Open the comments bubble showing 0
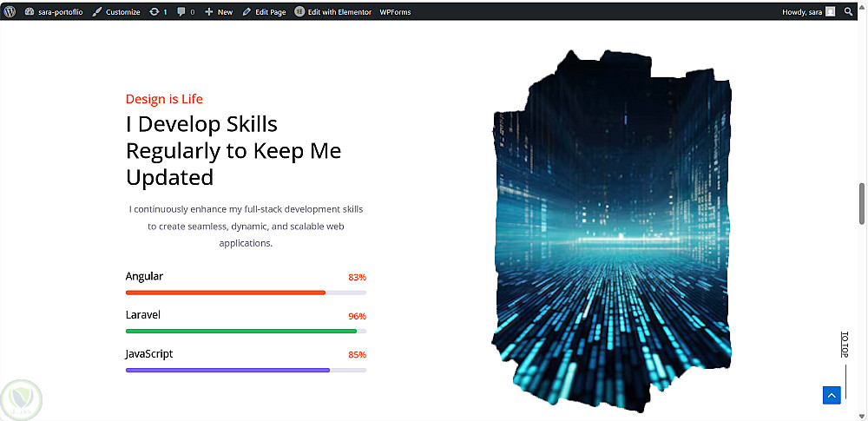 pos(186,11)
